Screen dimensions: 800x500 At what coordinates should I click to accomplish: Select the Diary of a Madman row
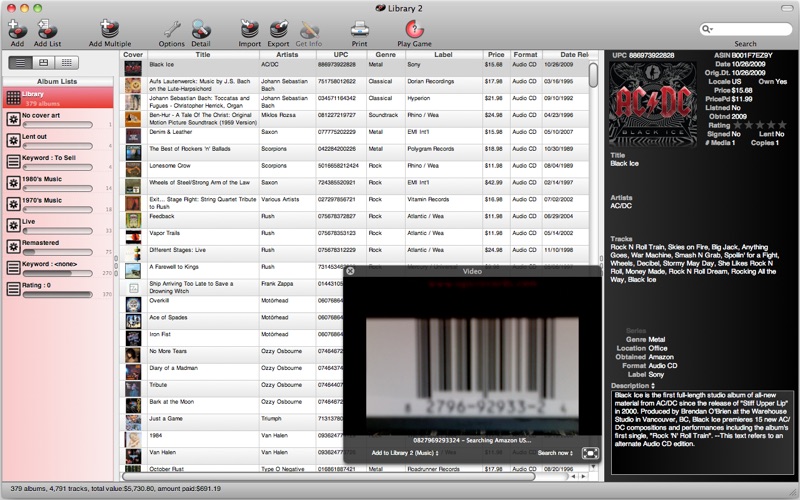tap(232, 371)
